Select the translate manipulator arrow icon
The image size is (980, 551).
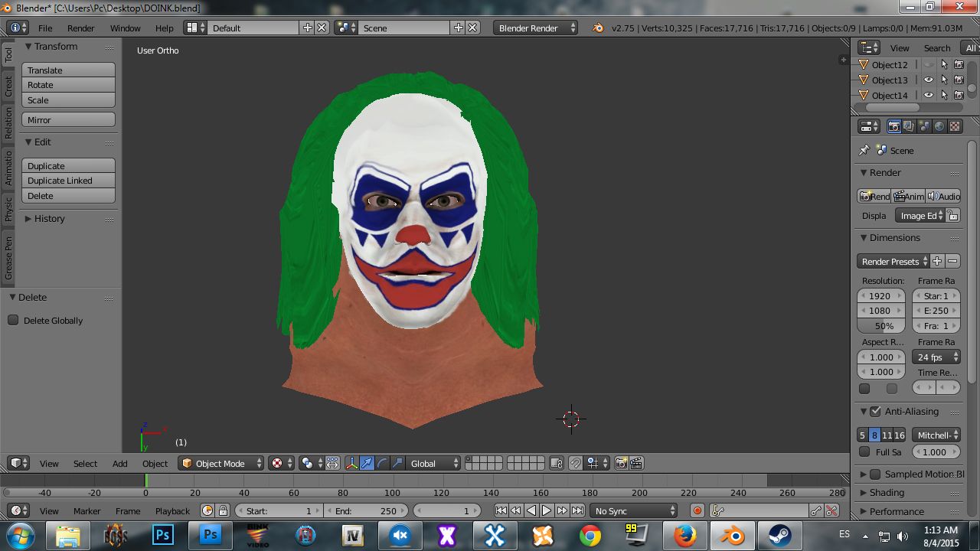tap(367, 463)
